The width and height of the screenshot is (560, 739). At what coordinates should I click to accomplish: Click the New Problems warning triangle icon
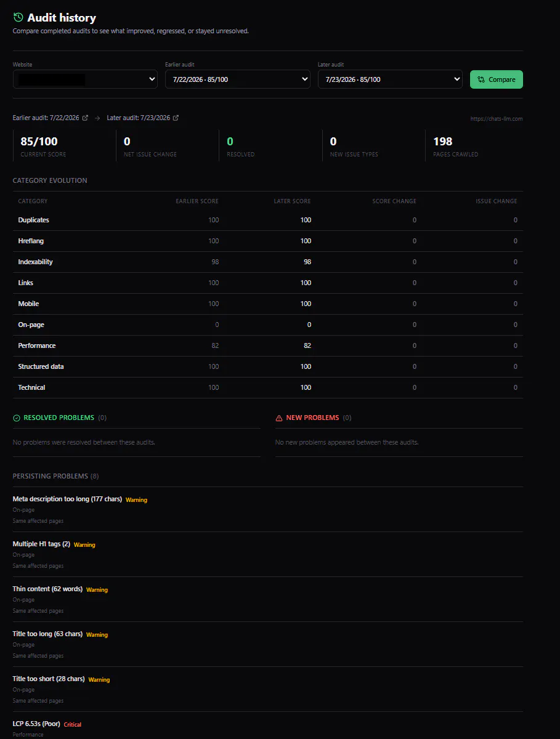click(279, 418)
